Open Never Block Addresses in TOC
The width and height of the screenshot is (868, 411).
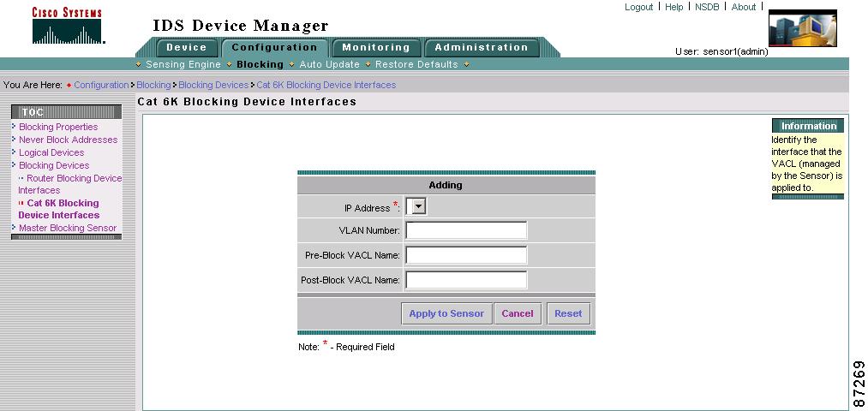(68, 140)
